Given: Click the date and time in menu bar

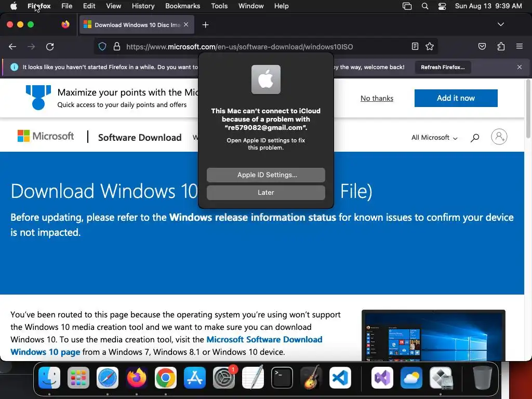Looking at the screenshot, I should (488, 6).
